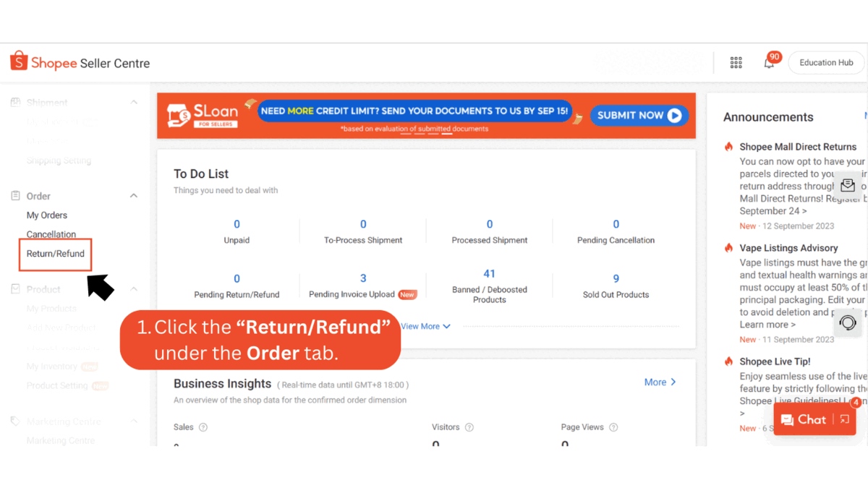Click the Shopee Seller Centre logo

point(80,62)
